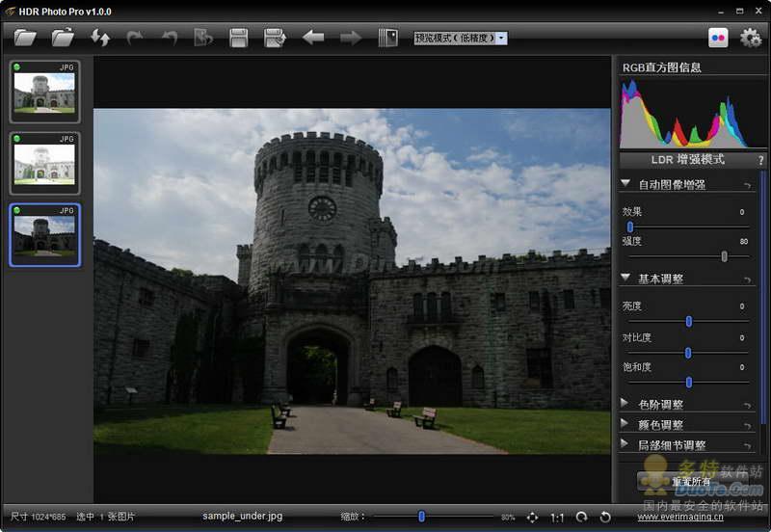Click the 尺寸 1024*685 size text
Image resolution: width=771 pixels, height=532 pixels.
[x=38, y=517]
